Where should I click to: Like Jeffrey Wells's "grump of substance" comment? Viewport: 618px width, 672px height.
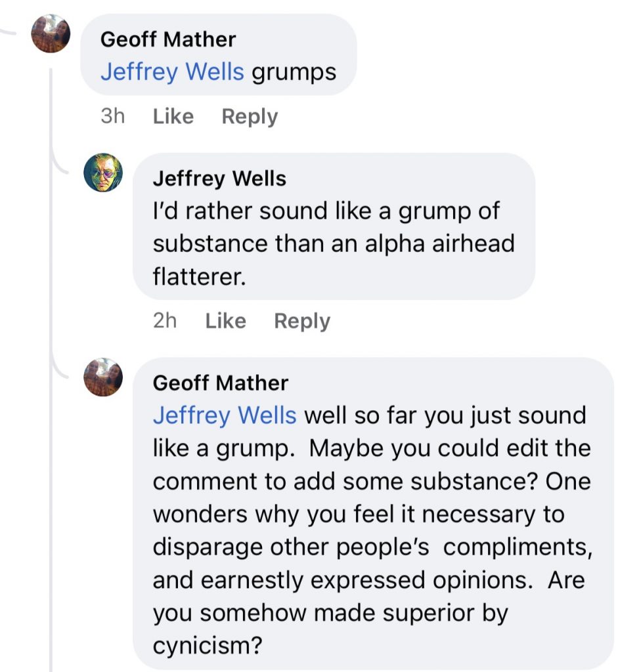point(225,321)
